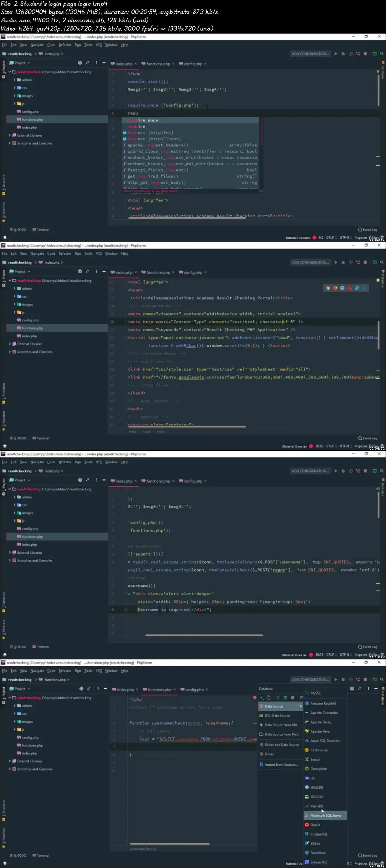Click the functions.php breadcrumb in navigation bar
Viewport: 386px width, 868px height.
55,680
